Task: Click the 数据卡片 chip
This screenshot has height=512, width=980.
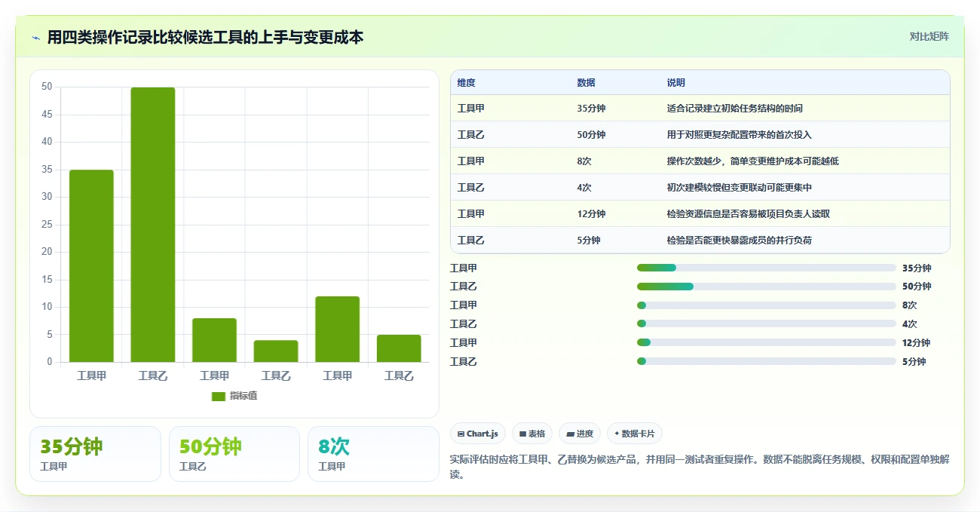Action: coord(635,434)
